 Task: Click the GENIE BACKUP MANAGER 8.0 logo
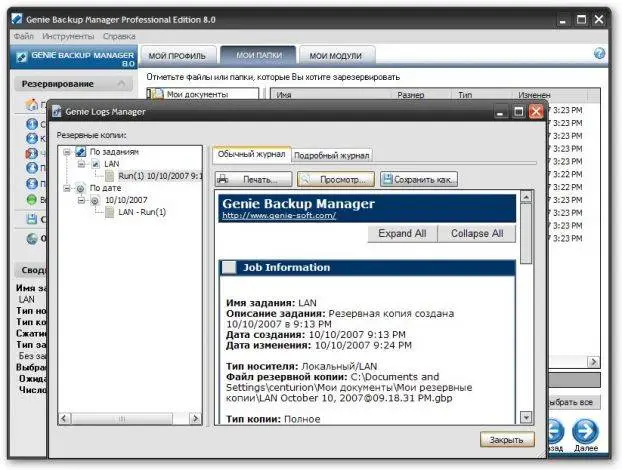click(75, 58)
